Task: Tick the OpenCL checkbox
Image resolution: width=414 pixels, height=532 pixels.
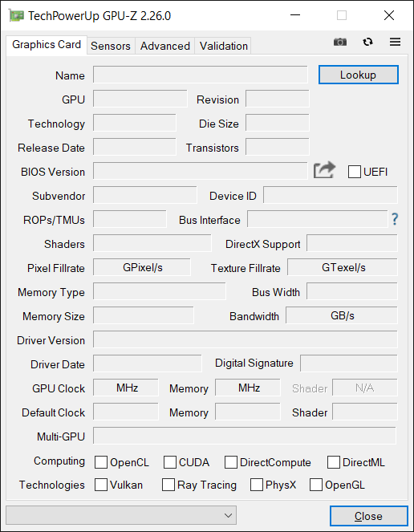Action: [x=101, y=462]
